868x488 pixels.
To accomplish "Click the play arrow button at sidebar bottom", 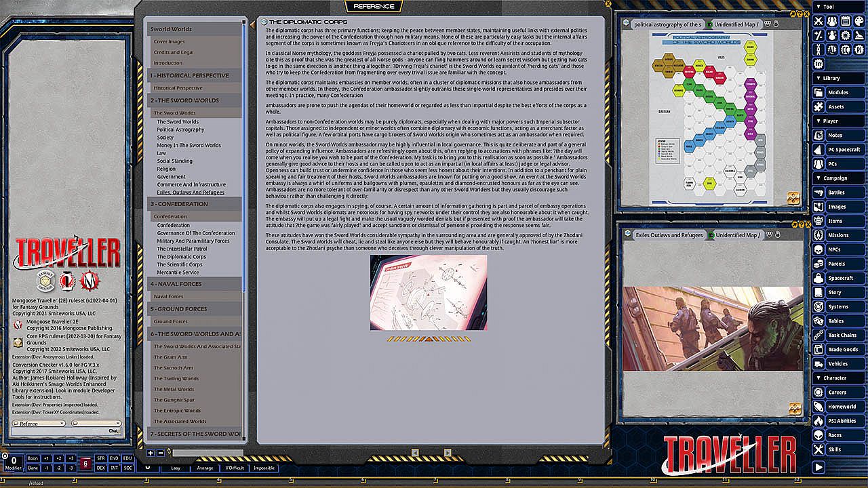I will click(x=818, y=467).
